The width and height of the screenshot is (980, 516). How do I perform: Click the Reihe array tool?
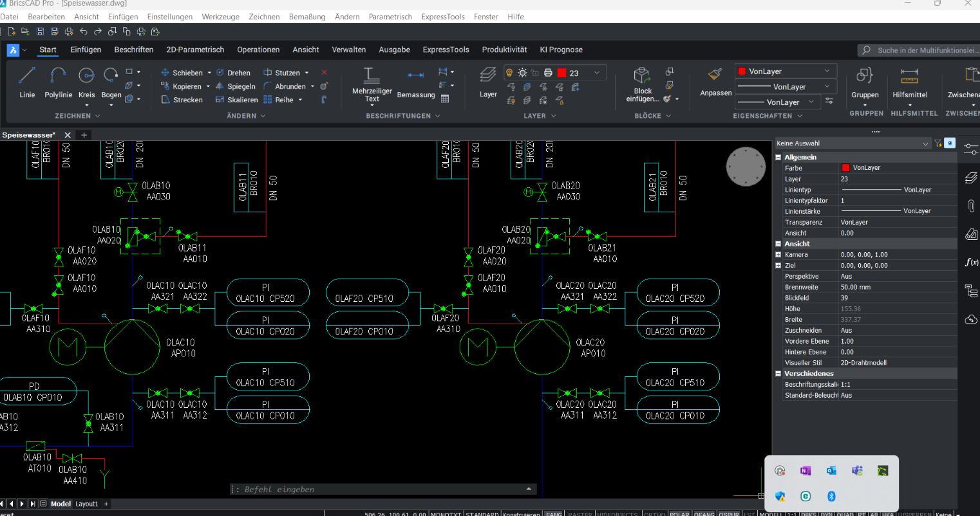point(278,100)
